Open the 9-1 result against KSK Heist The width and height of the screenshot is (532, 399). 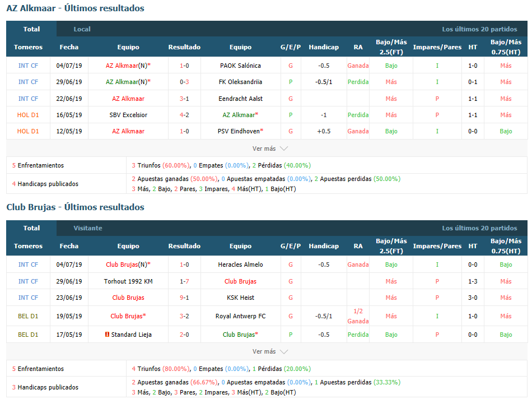pyautogui.click(x=184, y=298)
